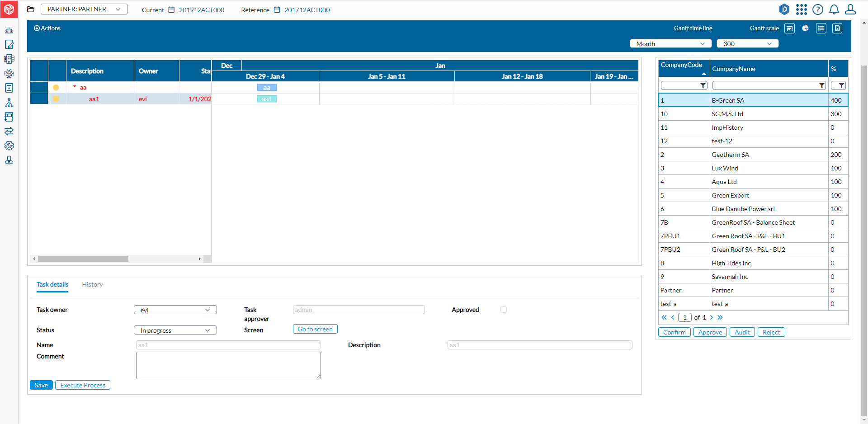Open the Month Gantt scale dropdown
868x424 pixels.
(x=670, y=43)
